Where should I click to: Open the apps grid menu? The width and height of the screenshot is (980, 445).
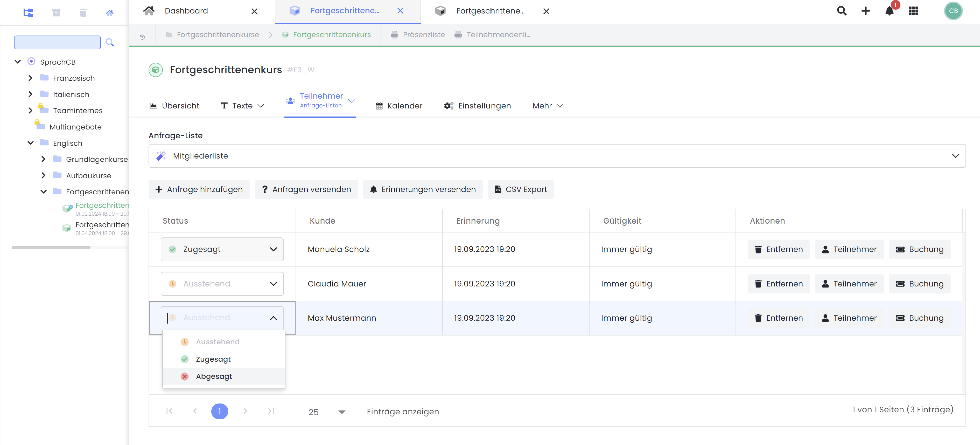tap(913, 11)
